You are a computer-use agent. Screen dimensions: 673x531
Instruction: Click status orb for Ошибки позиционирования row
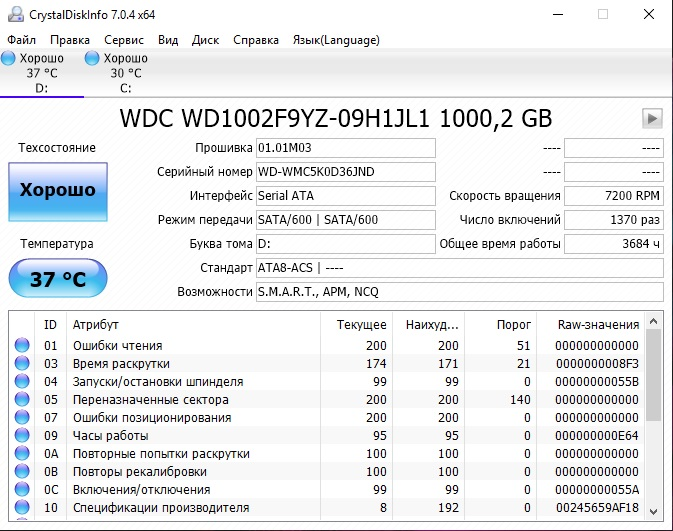pyautogui.click(x=22, y=417)
